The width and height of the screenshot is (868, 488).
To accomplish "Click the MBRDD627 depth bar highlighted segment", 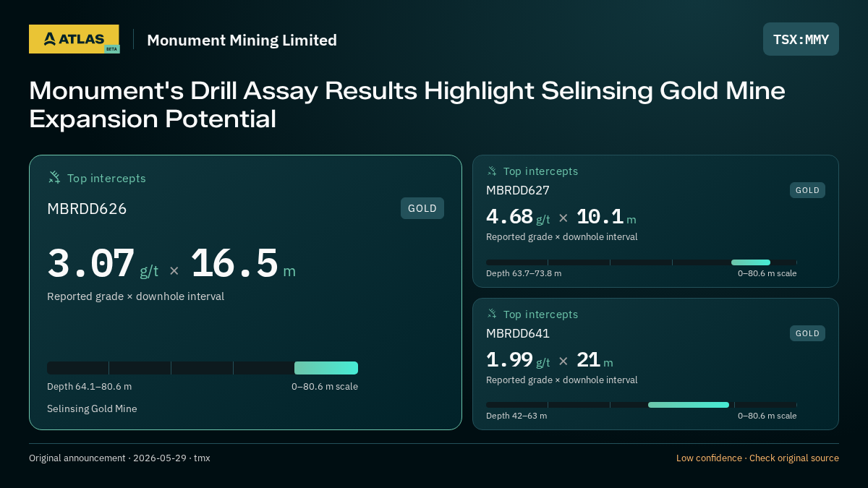I will click(x=751, y=262).
